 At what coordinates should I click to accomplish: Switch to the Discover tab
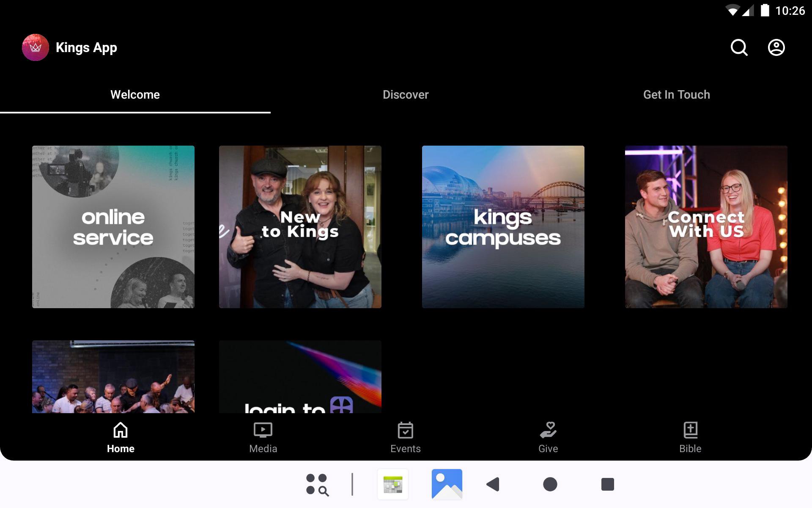(406, 95)
